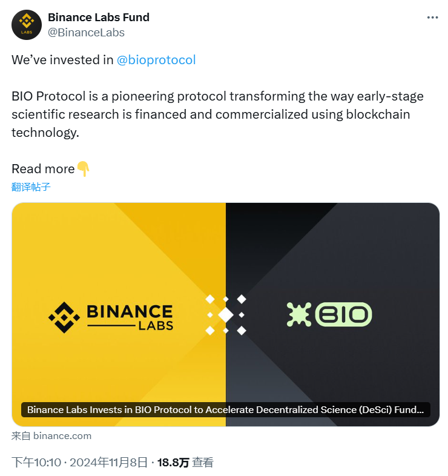Click the tweet body text about BIO Protocol
The width and height of the screenshot is (448, 476).
tap(217, 114)
